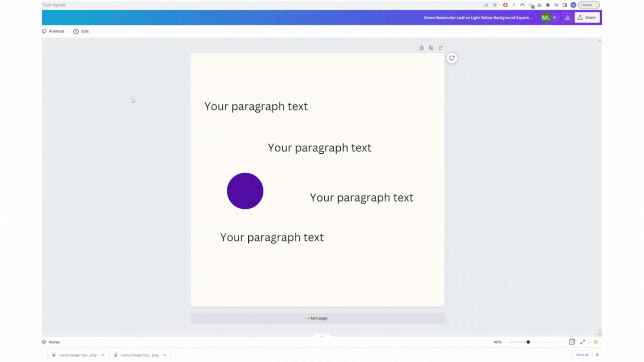Enter fullscreen with the expand arrows icon

click(583, 342)
